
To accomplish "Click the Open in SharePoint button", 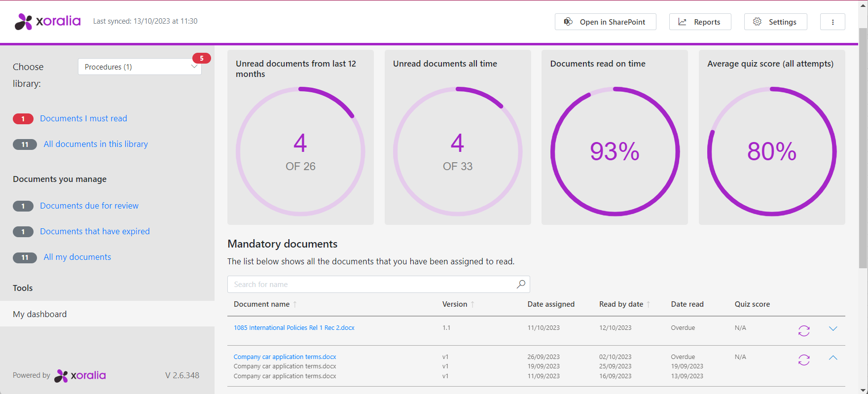I will [605, 22].
